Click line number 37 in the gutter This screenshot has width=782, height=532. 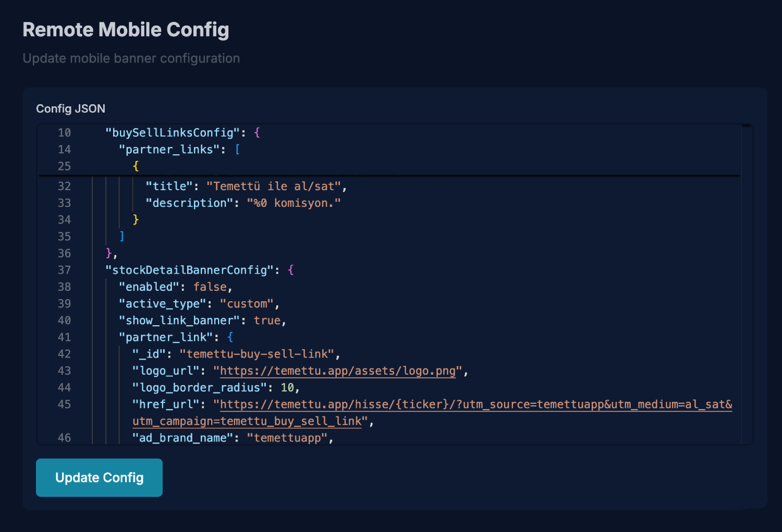[x=64, y=270]
